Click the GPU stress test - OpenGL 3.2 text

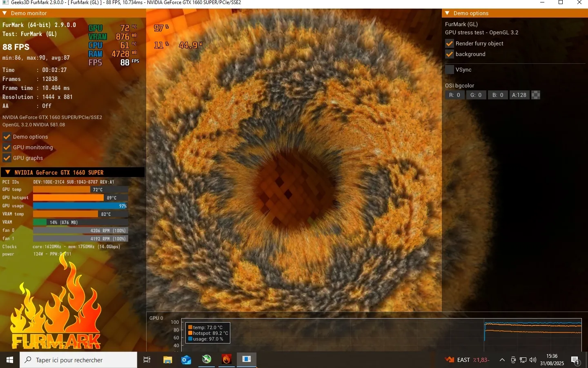point(481,32)
